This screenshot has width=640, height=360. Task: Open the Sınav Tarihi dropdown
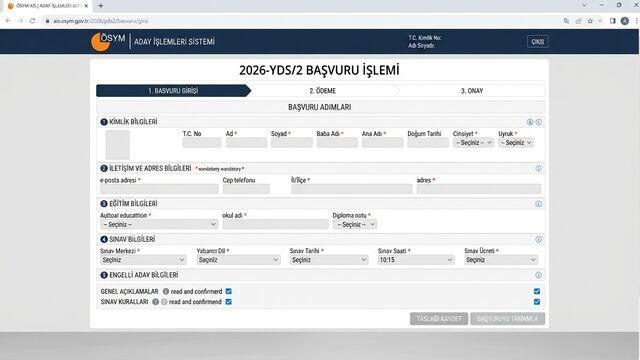click(x=329, y=260)
